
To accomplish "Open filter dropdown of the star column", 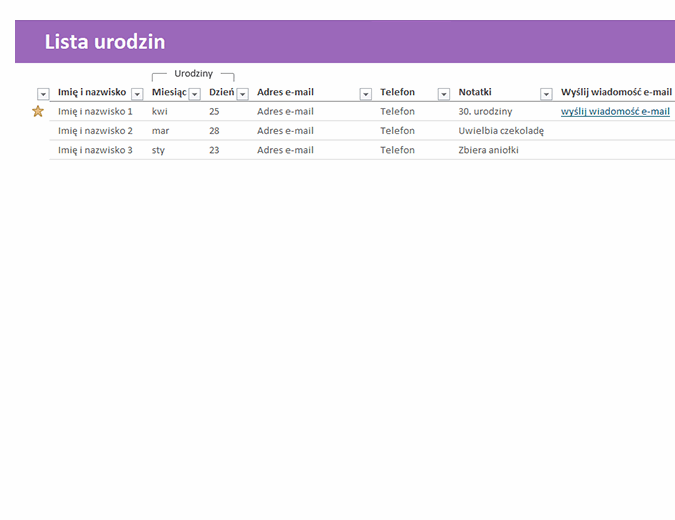I will pos(43,94).
